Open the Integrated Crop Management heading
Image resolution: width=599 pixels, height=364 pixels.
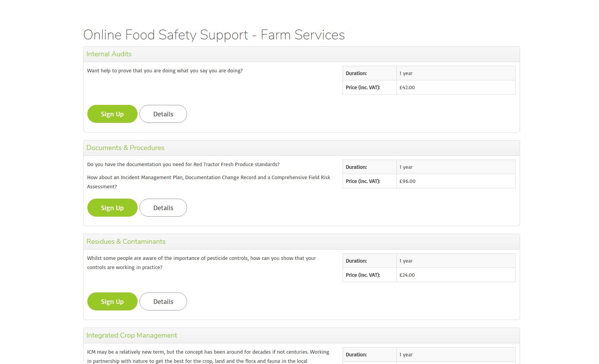click(131, 335)
